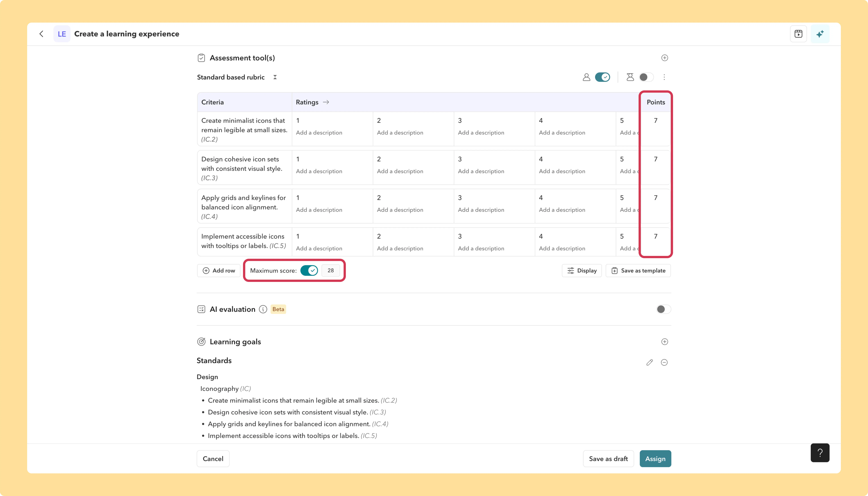Click the Design subject label
The width and height of the screenshot is (868, 496).
tap(207, 377)
